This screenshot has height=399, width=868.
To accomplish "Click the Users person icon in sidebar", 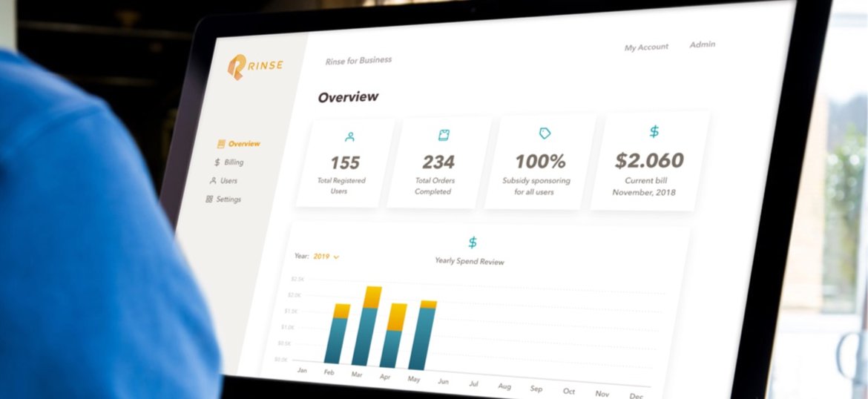I will click(213, 180).
